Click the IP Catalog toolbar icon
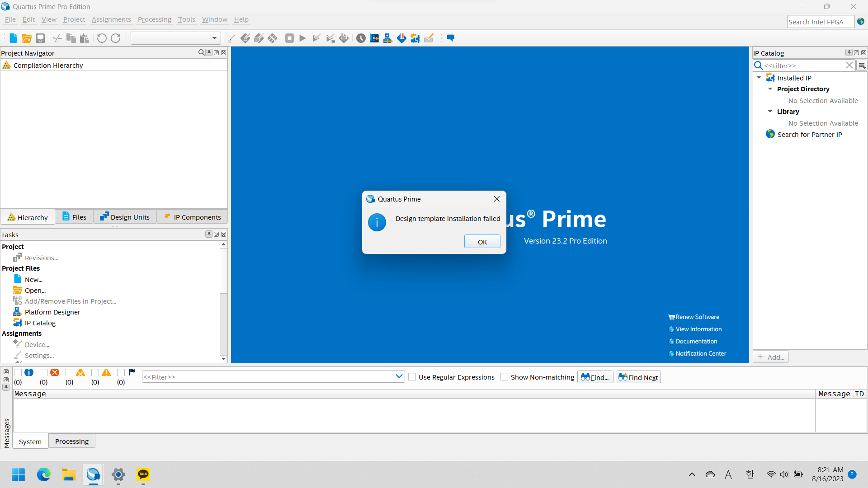Screen dimensions: 868x488 [x=415, y=38]
